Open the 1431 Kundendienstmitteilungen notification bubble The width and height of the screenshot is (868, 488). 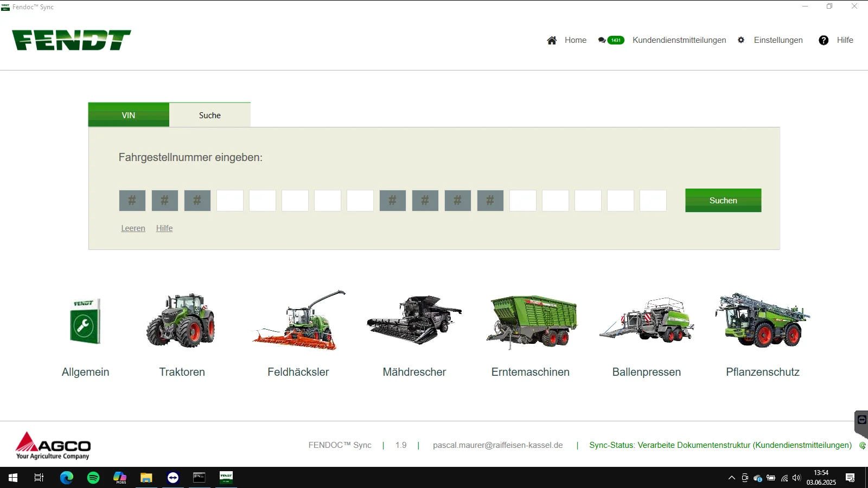click(611, 40)
